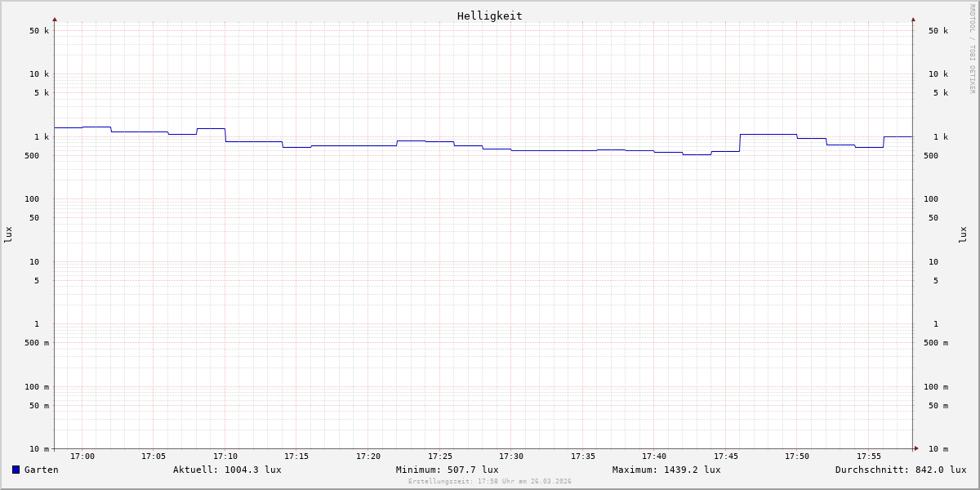Click the 10 m label on right axis

coord(938,448)
